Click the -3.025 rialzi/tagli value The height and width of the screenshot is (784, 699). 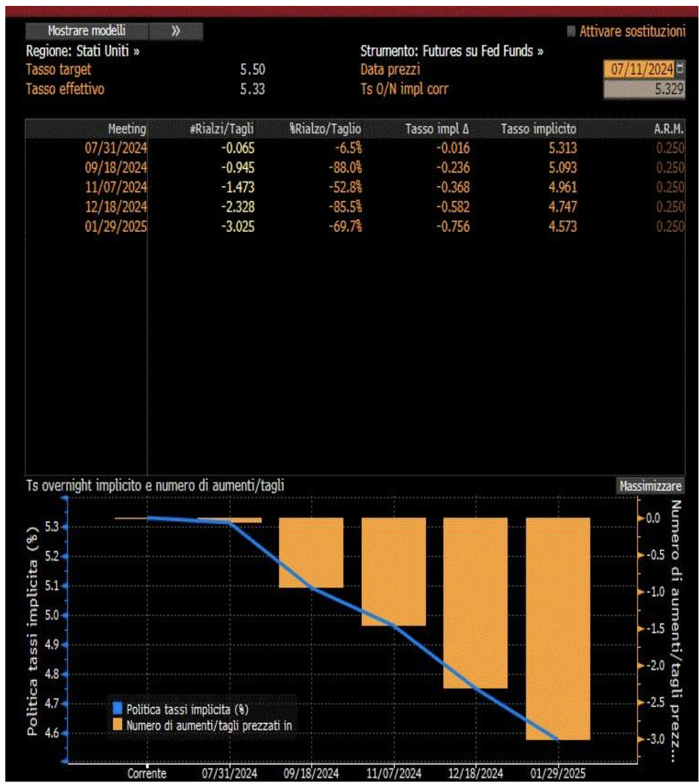point(238,226)
